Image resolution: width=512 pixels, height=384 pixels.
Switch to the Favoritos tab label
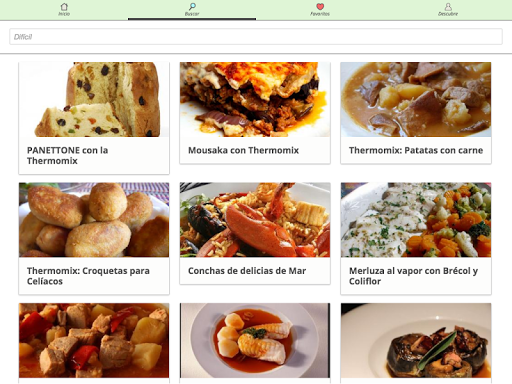[320, 14]
